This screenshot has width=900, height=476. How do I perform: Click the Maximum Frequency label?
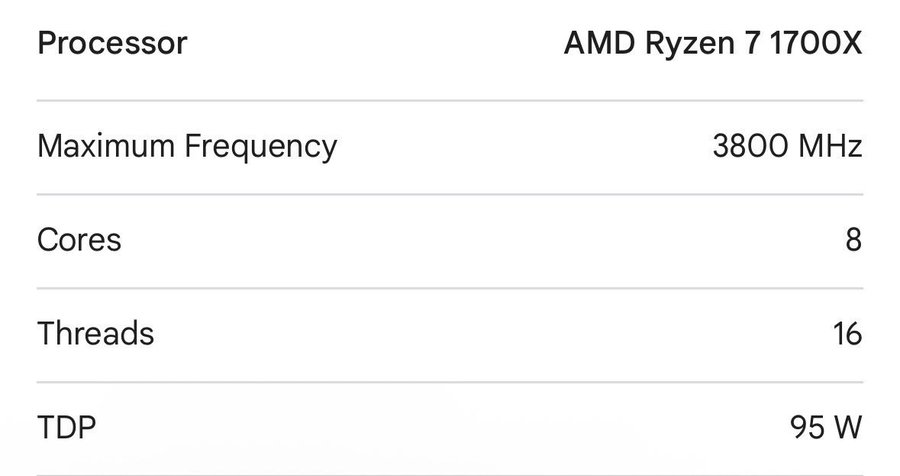(x=187, y=147)
